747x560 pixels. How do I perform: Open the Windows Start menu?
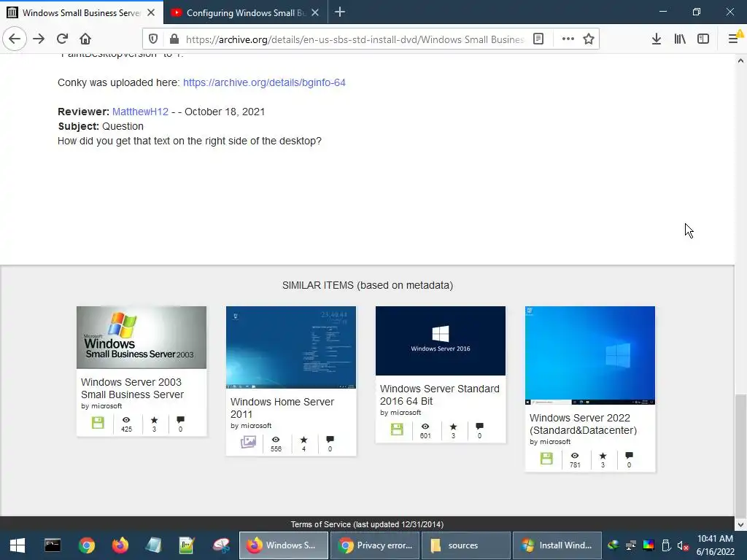pyautogui.click(x=18, y=545)
